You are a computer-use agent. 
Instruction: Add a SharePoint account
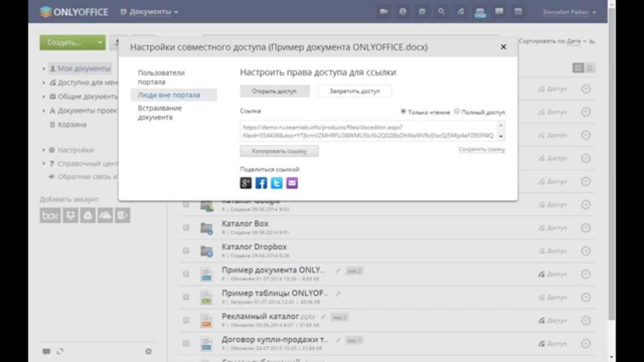pos(122,215)
